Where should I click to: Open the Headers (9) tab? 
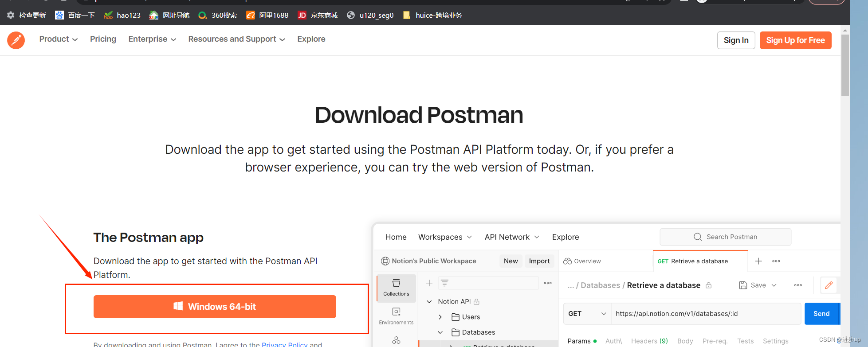pyautogui.click(x=649, y=341)
